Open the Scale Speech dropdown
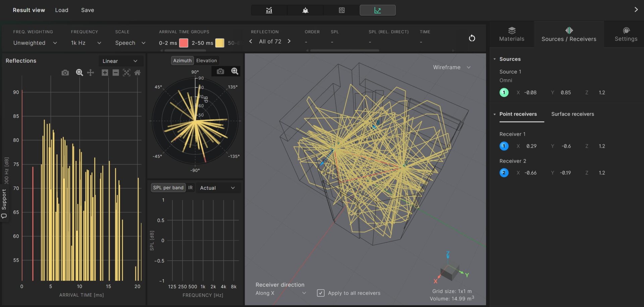This screenshot has height=307, width=644. click(130, 43)
